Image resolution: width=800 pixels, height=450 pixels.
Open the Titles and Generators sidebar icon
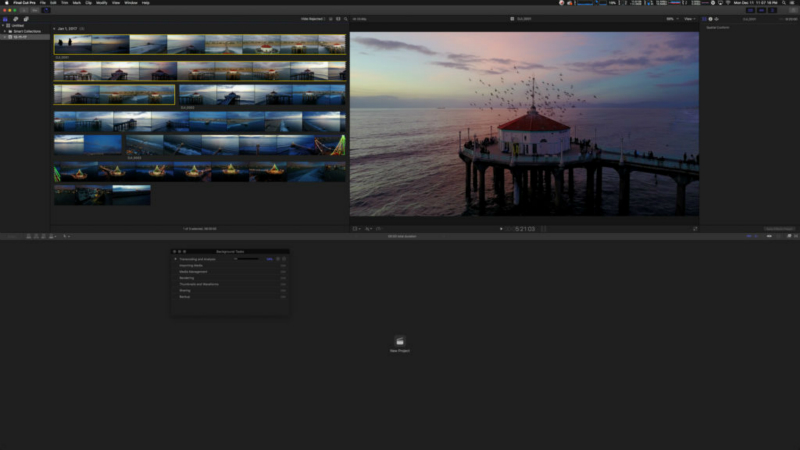click(x=26, y=18)
